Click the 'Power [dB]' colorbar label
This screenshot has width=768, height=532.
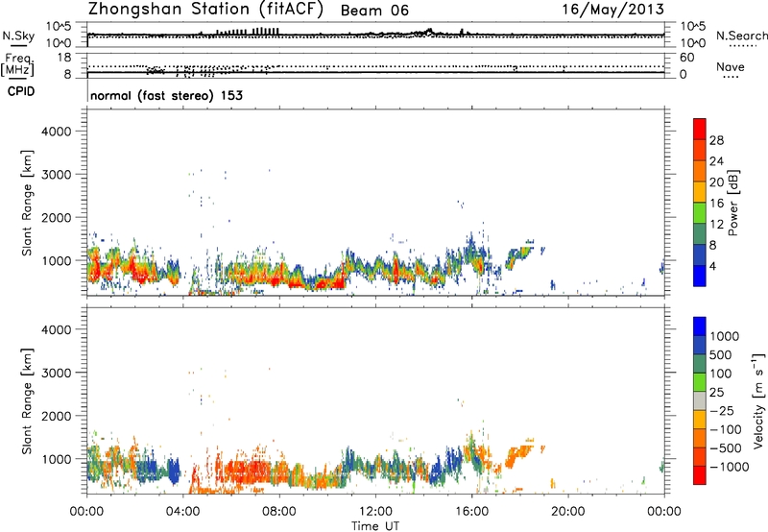(732, 203)
